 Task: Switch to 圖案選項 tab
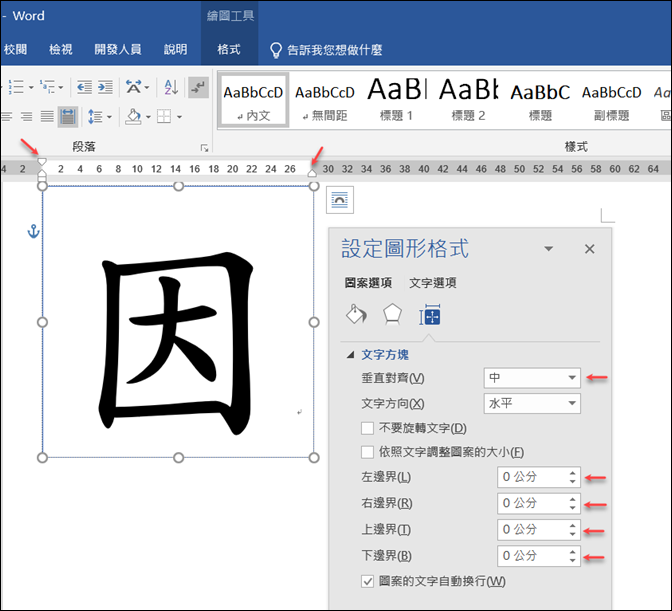(x=369, y=283)
